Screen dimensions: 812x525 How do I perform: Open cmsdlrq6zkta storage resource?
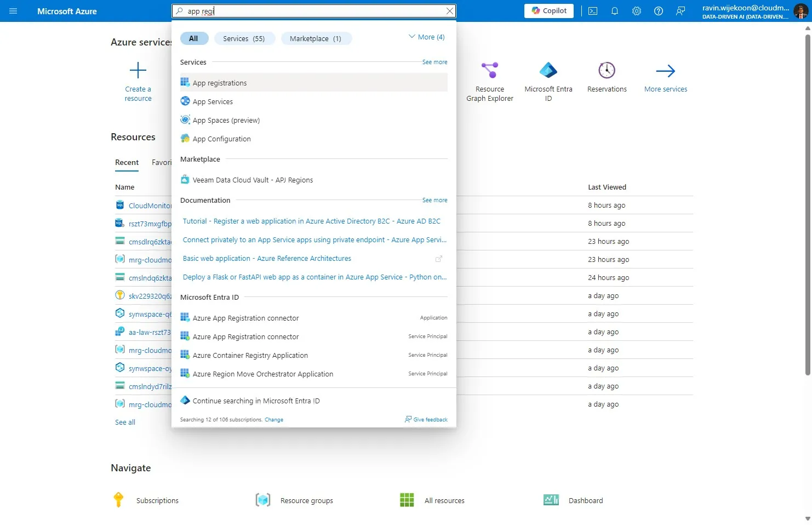[150, 242]
